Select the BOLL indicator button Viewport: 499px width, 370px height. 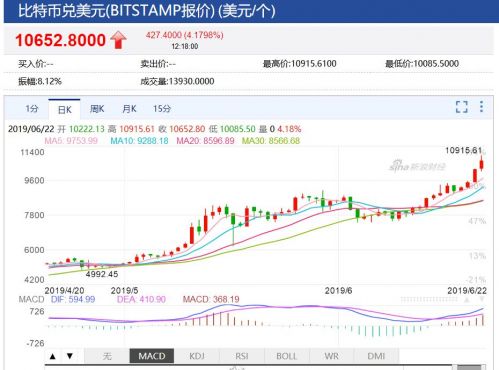point(287,356)
